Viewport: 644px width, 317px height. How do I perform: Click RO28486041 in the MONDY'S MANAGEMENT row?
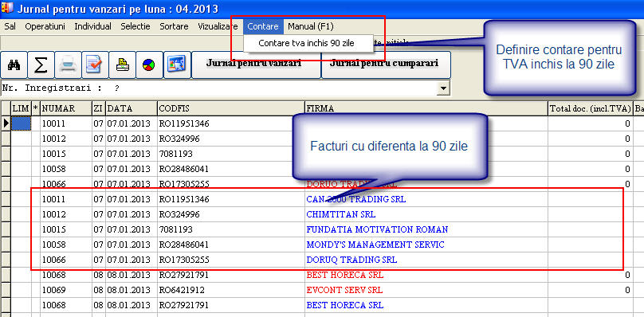tap(184, 245)
